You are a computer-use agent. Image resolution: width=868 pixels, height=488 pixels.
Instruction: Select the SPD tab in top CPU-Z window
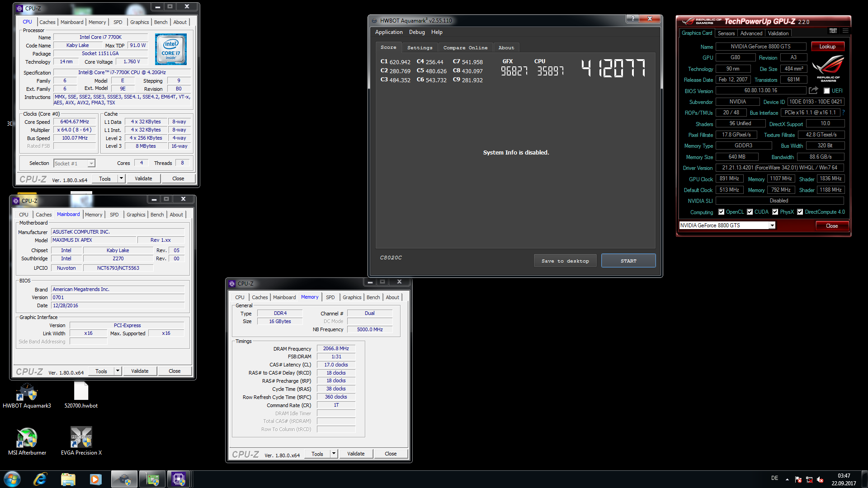(118, 22)
